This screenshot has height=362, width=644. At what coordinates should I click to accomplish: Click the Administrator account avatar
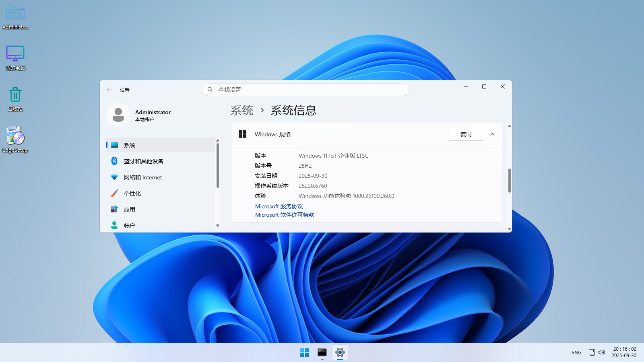coord(118,115)
